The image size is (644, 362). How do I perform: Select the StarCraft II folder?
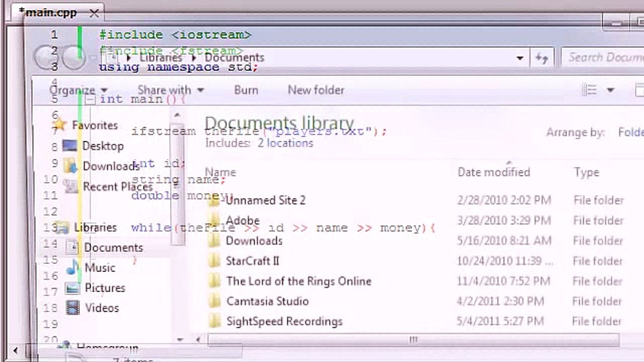tap(252, 261)
